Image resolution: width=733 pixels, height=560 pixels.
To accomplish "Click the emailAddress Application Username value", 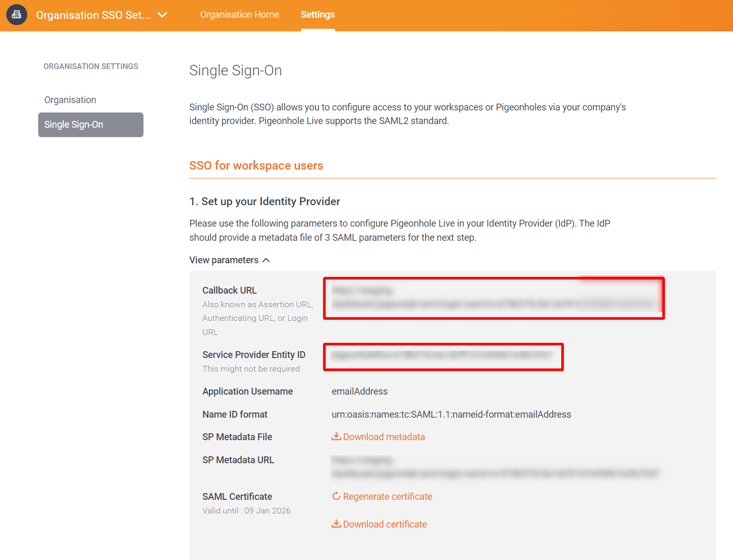I will (x=359, y=391).
